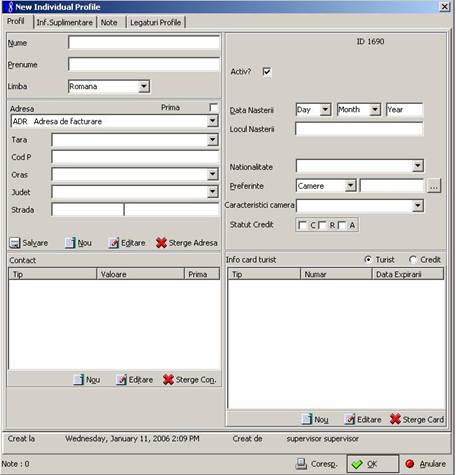
Task: Confirm with the OK button
Action: pyautogui.click(x=373, y=464)
